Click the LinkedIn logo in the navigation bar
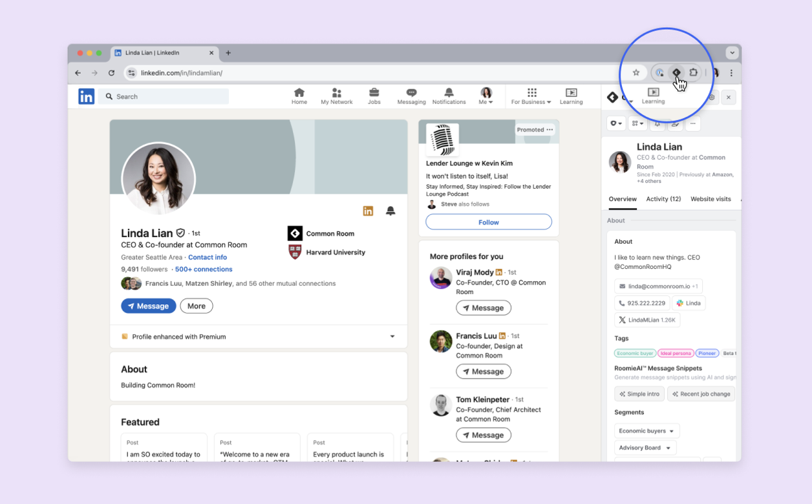The height and width of the screenshot is (504, 812). (x=86, y=96)
